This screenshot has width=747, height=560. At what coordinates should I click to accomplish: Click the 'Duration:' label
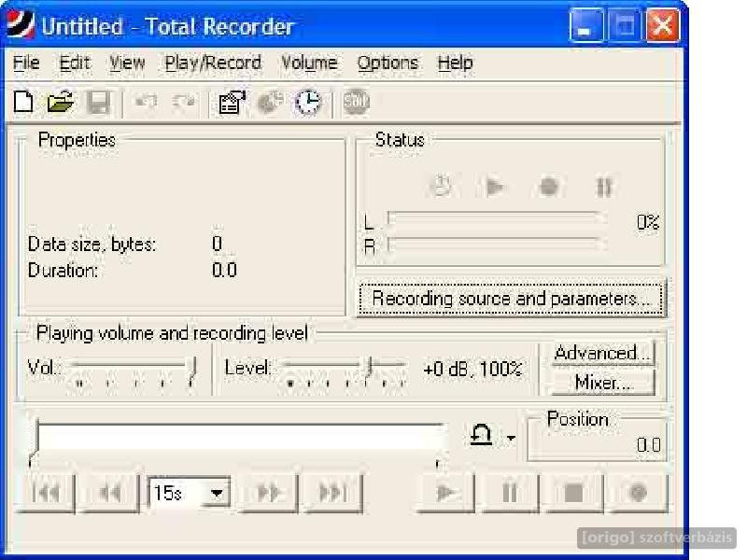pos(63,271)
